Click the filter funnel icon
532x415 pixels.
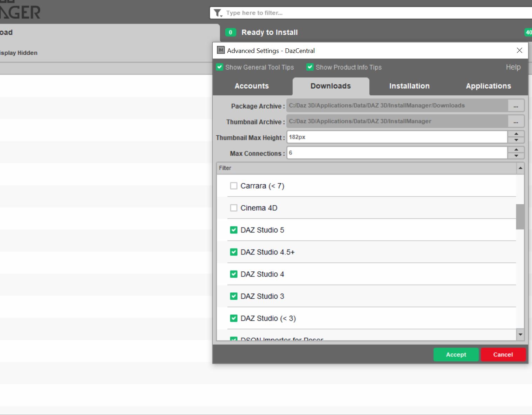pyautogui.click(x=218, y=13)
